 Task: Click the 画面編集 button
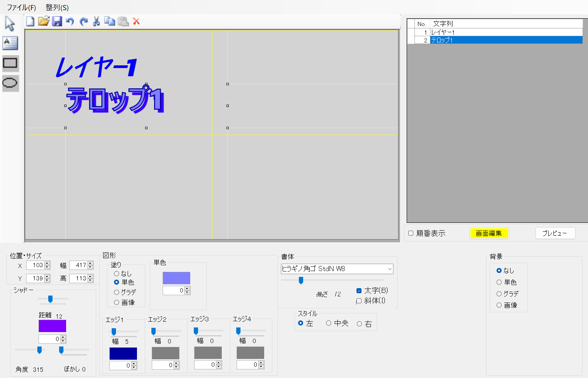click(x=489, y=233)
